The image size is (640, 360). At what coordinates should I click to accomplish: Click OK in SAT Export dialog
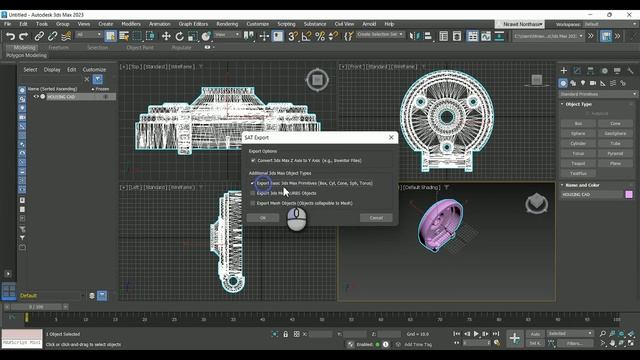click(263, 218)
